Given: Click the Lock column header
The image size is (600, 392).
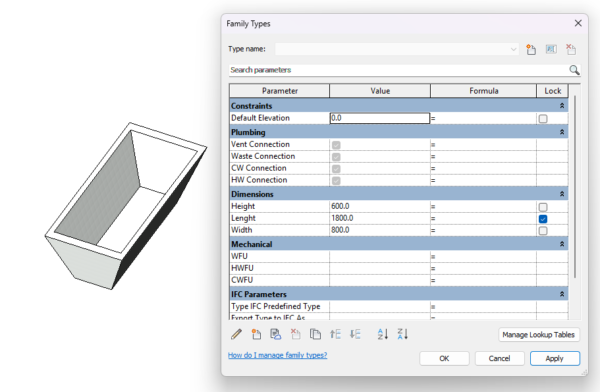Looking at the screenshot, I should (553, 91).
